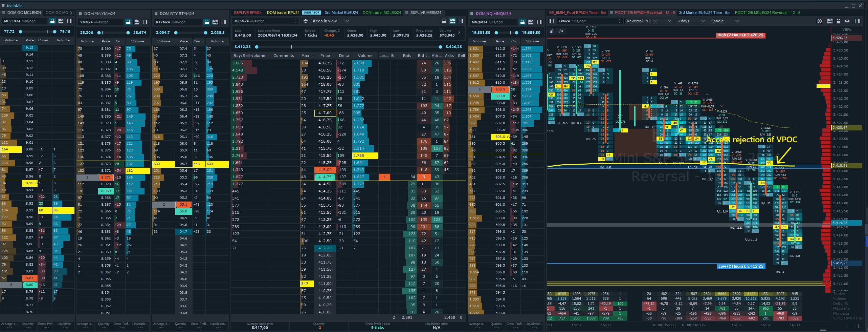Toggle the chart's right sidebar panel
This screenshot has height=332, width=868.
coord(858,21)
